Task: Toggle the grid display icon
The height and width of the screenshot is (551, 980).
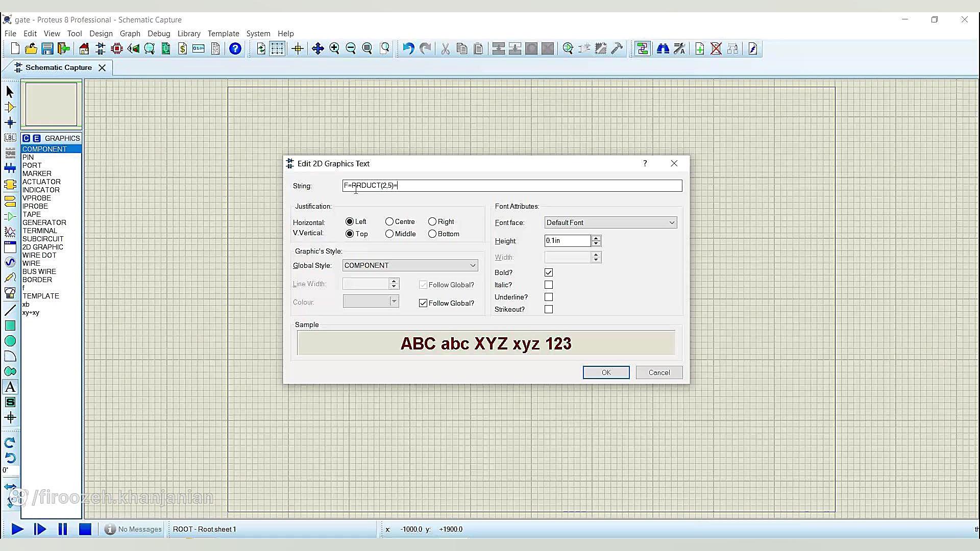Action: pyautogui.click(x=277, y=48)
